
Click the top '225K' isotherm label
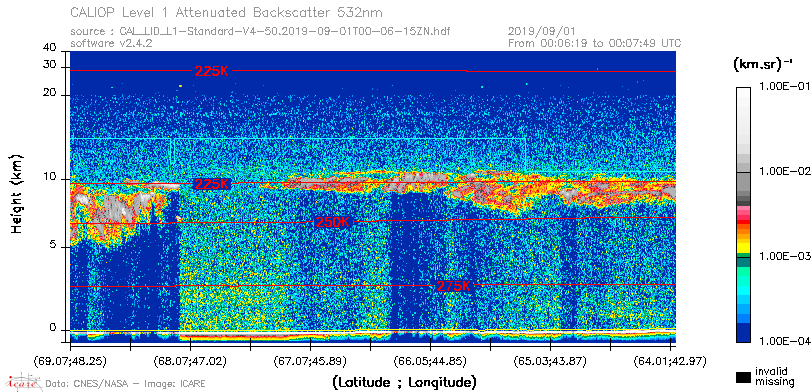211,71
